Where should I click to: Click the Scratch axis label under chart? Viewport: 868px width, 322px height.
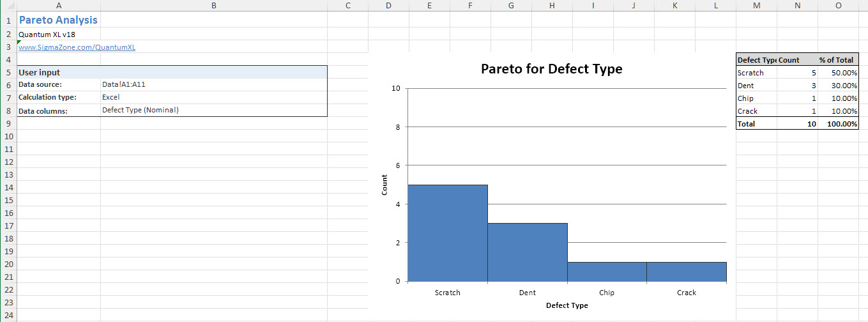447,293
